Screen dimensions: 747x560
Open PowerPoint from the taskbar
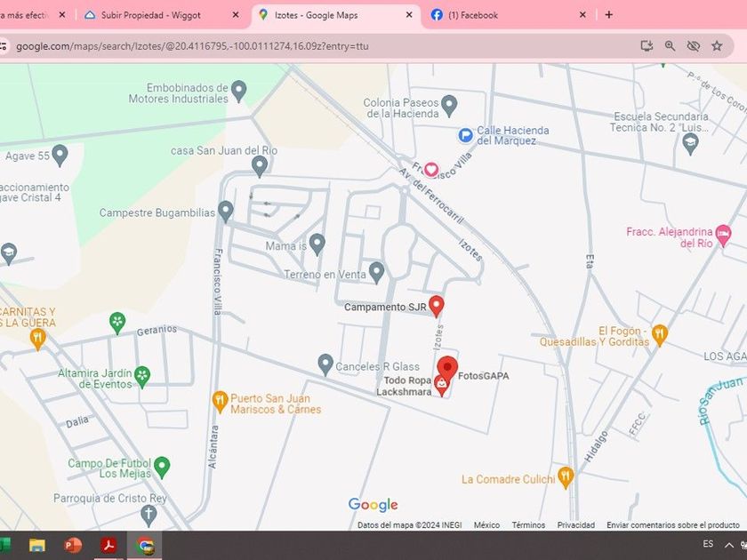[73, 545]
